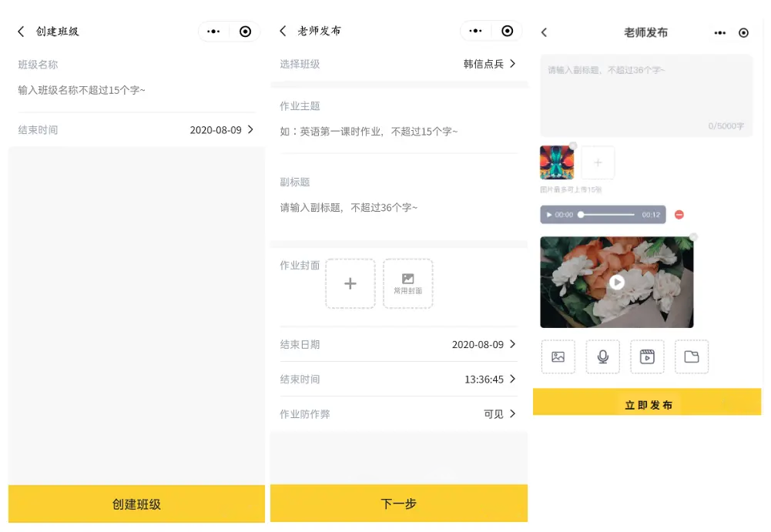The height and width of the screenshot is (532, 771).
Task: Tap the target icon on right 老师发布 screen
Action: pos(743,33)
